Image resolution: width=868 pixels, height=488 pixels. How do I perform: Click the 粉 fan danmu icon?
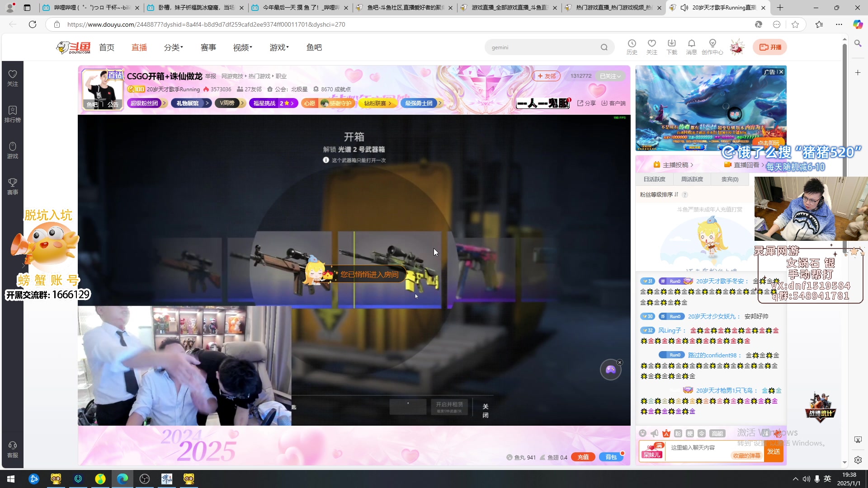(678, 433)
